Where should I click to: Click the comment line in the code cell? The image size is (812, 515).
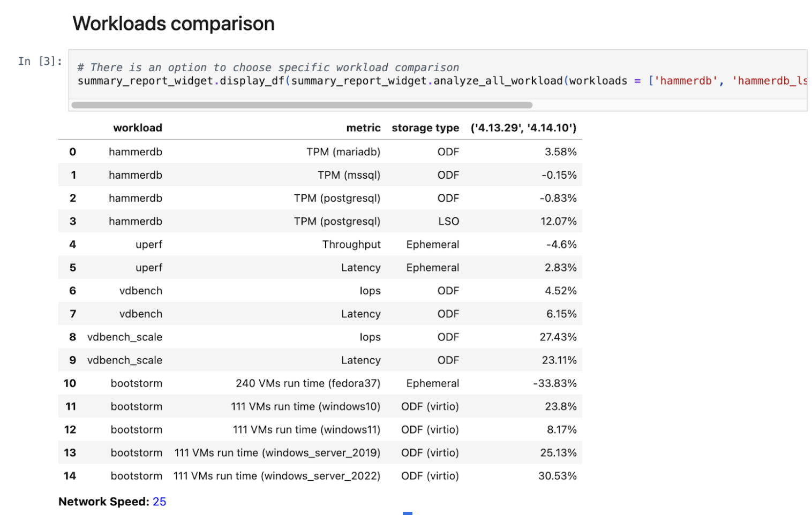[268, 67]
